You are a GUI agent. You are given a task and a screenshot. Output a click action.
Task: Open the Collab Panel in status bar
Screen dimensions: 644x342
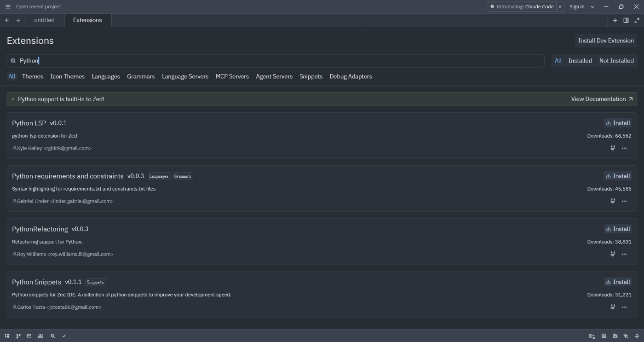(40, 336)
